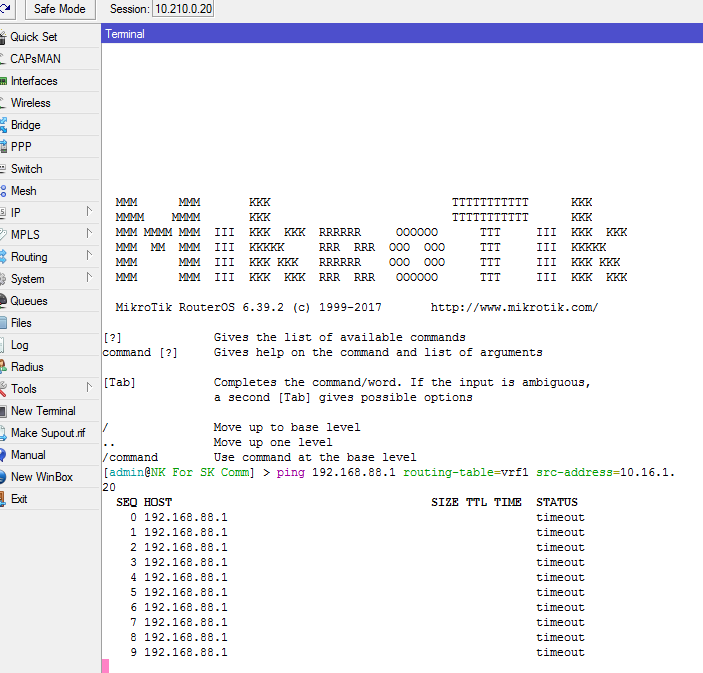
Task: Open Quick Set from the sidebar
Action: point(49,37)
